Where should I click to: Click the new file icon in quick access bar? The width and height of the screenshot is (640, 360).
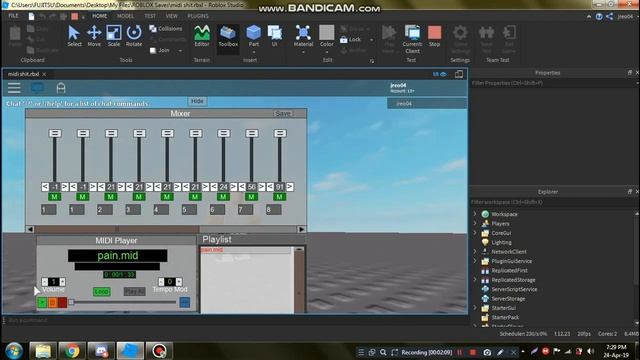31,16
